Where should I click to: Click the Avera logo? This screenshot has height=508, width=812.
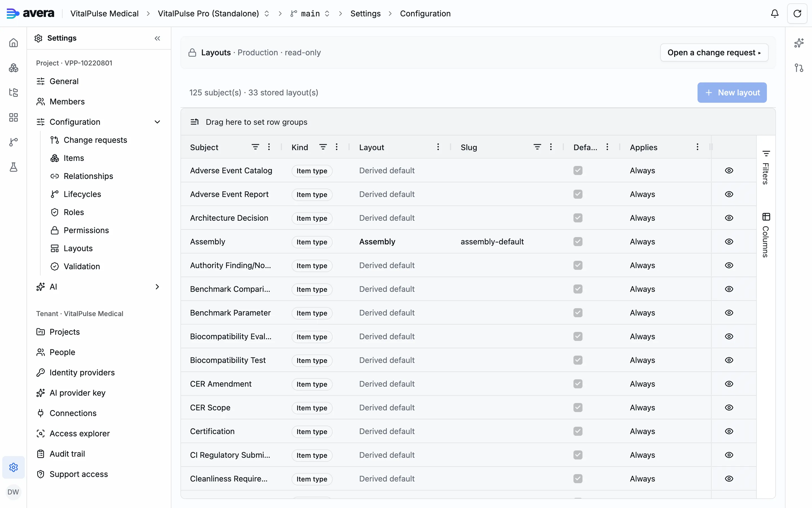(x=30, y=14)
